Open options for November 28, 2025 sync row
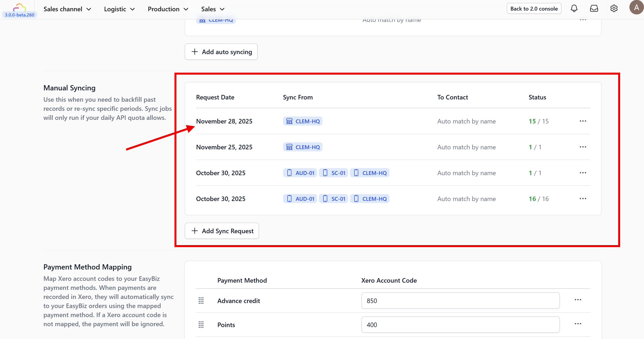644x339 pixels. (x=583, y=121)
